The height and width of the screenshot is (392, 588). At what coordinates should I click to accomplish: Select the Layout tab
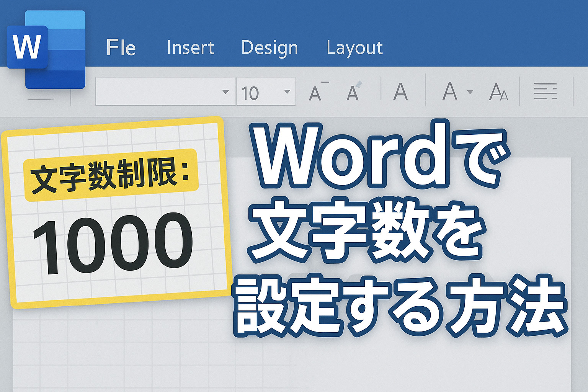point(354,48)
